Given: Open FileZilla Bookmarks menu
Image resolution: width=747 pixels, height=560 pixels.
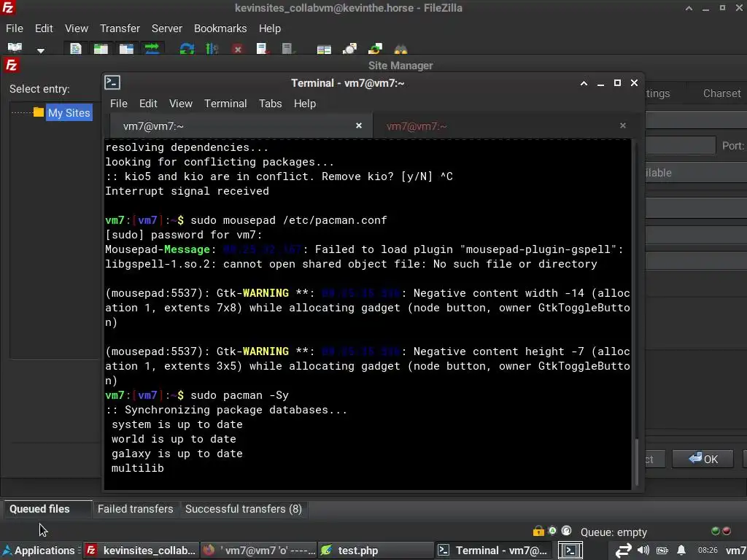Looking at the screenshot, I should coord(220,28).
